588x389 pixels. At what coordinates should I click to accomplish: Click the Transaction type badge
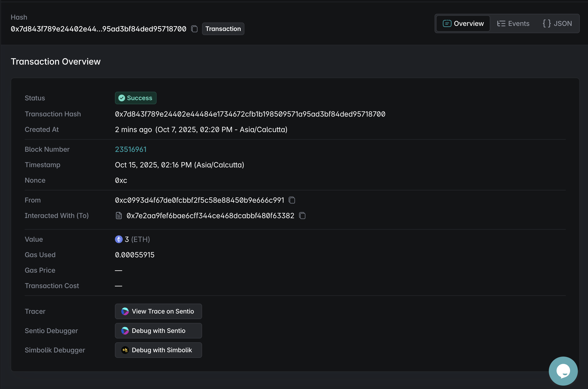click(x=223, y=29)
